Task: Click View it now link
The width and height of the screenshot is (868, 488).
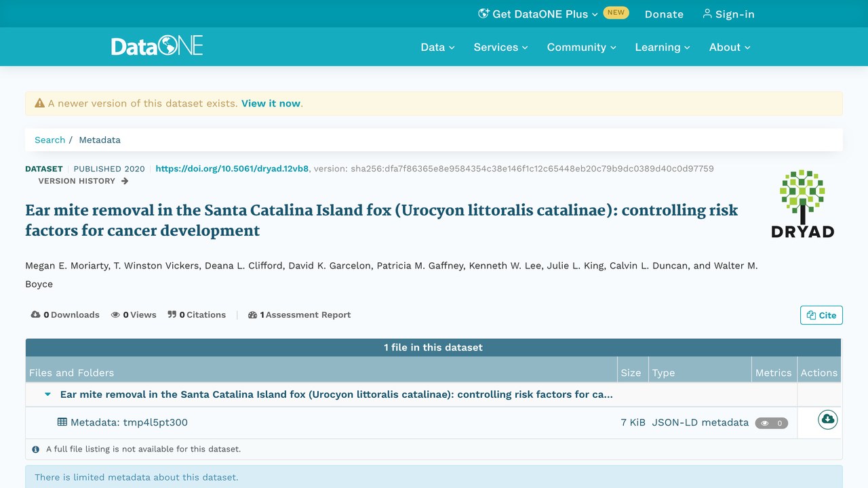Action: click(271, 104)
